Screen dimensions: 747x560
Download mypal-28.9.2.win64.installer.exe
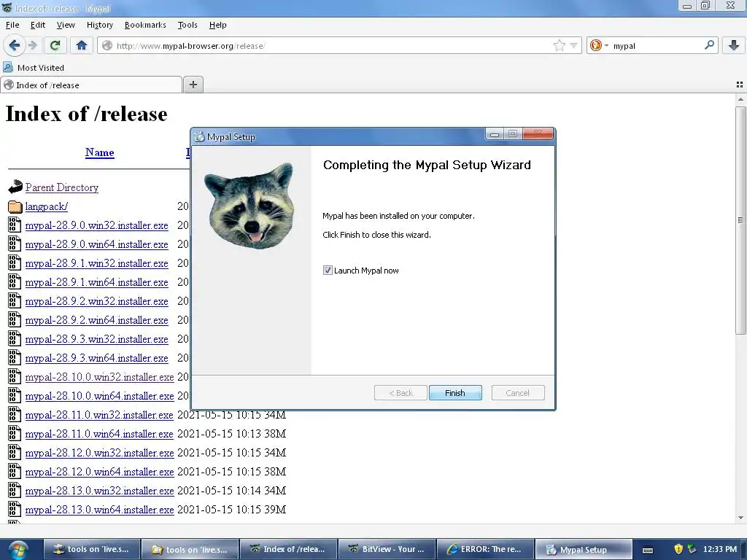pos(97,320)
